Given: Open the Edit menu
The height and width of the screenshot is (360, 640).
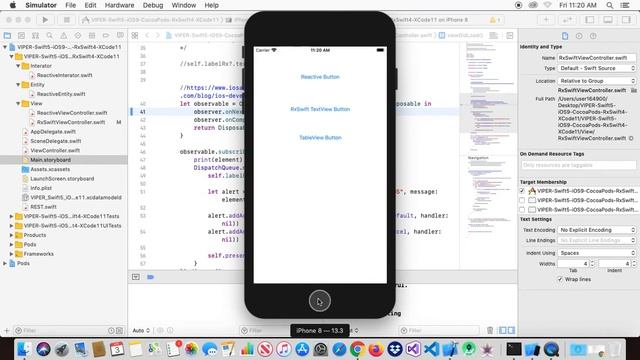Looking at the screenshot, I should point(90,5).
